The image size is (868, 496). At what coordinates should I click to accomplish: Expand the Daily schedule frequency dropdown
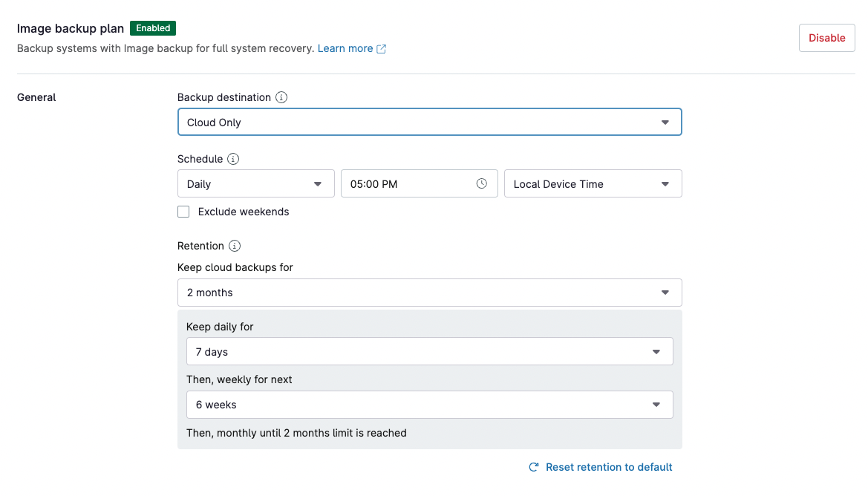point(255,183)
